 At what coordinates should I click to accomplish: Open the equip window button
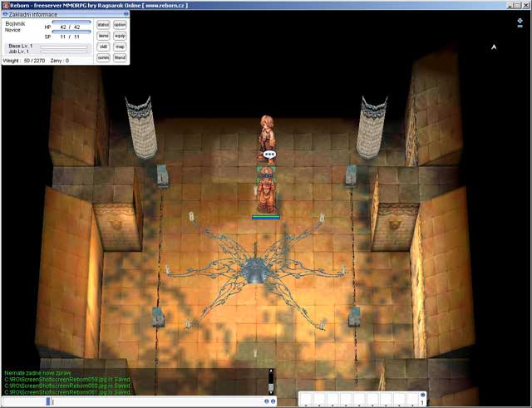[120, 36]
